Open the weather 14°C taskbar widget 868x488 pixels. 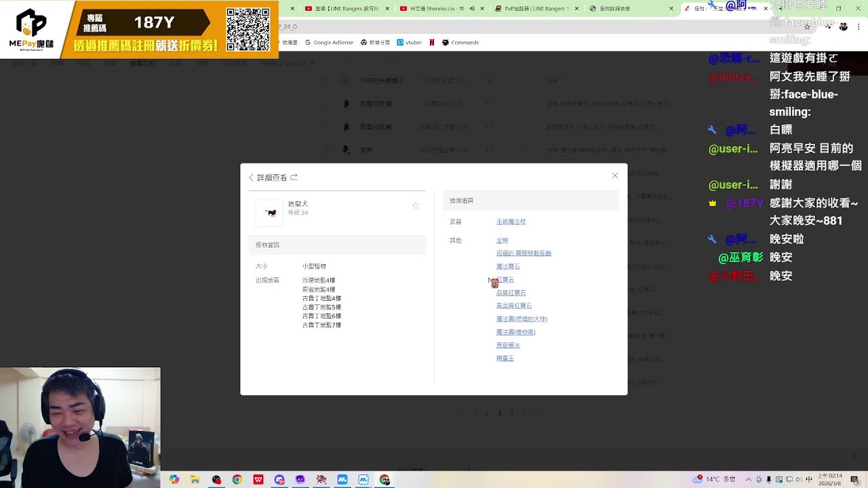point(715,479)
